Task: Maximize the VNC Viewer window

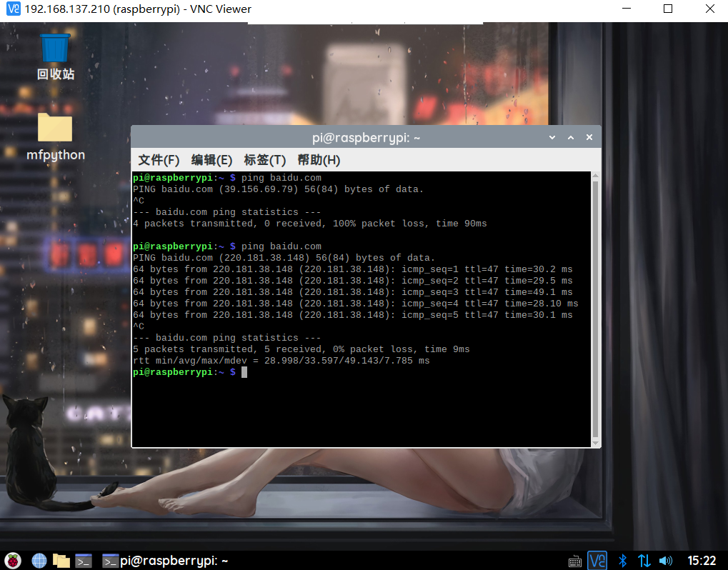Action: click(668, 9)
